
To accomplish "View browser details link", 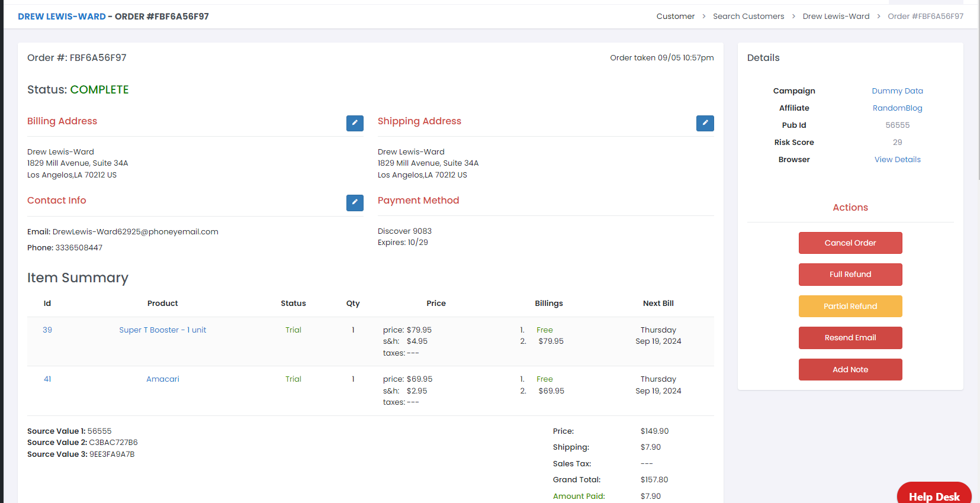I will (897, 159).
